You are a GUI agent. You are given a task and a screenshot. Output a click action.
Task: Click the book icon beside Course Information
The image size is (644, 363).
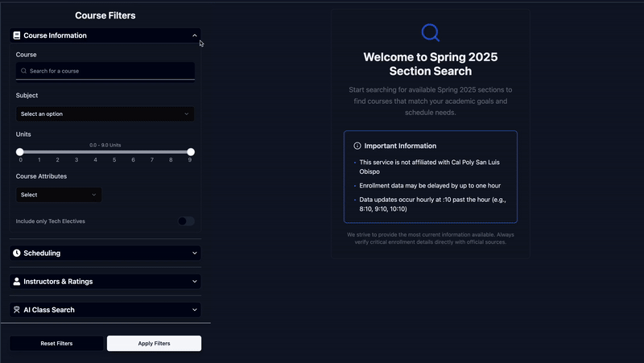pyautogui.click(x=17, y=35)
